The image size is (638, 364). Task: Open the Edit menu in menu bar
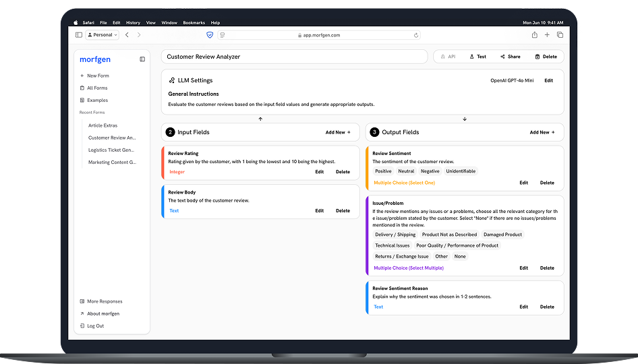coord(117,23)
